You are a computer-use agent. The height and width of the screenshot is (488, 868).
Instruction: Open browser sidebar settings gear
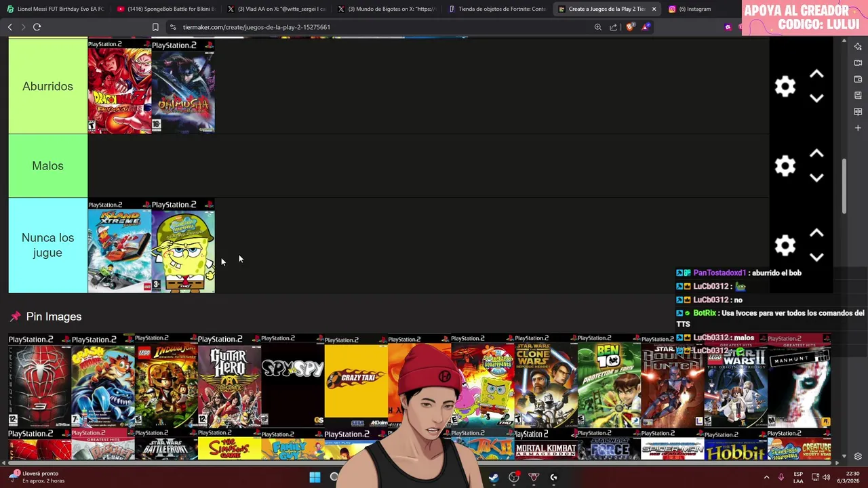point(858,456)
